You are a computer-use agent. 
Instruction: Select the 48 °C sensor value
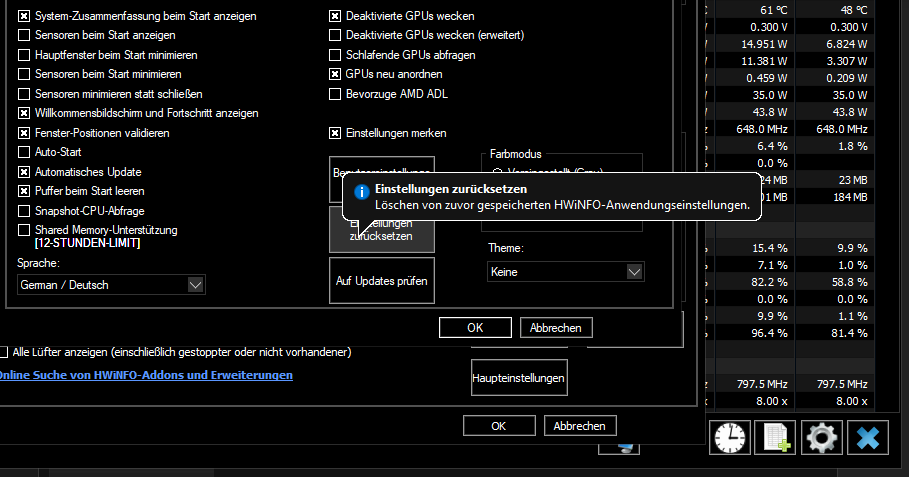(x=853, y=10)
